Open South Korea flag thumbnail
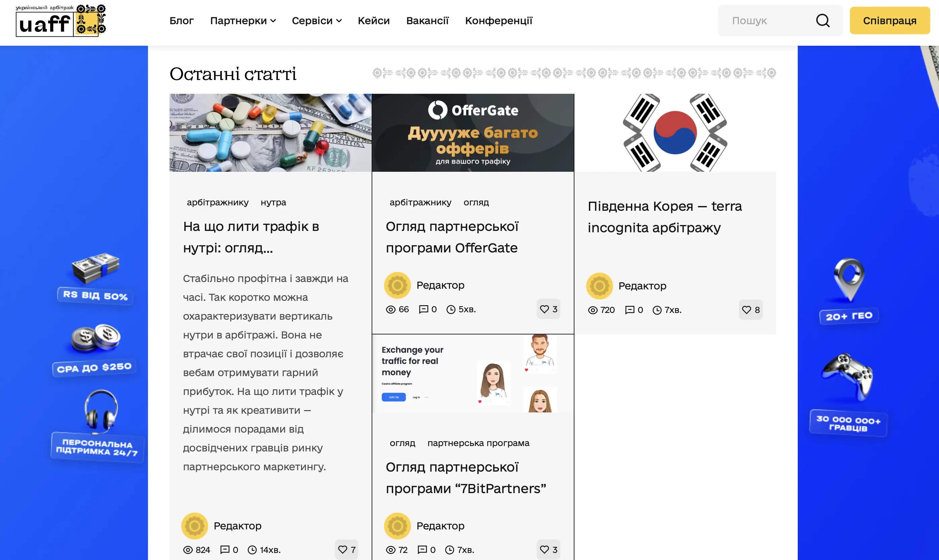This screenshot has width=939, height=560. coord(675,133)
